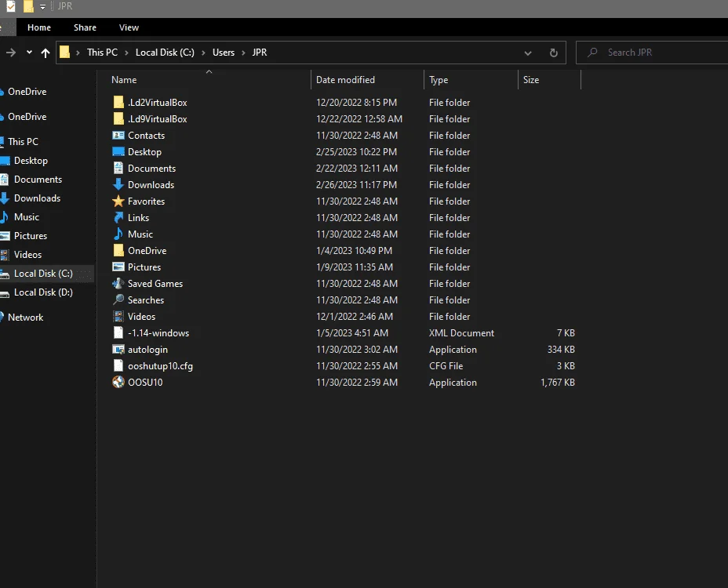728x588 pixels.
Task: Refresh the JPR folder view
Action: (553, 53)
